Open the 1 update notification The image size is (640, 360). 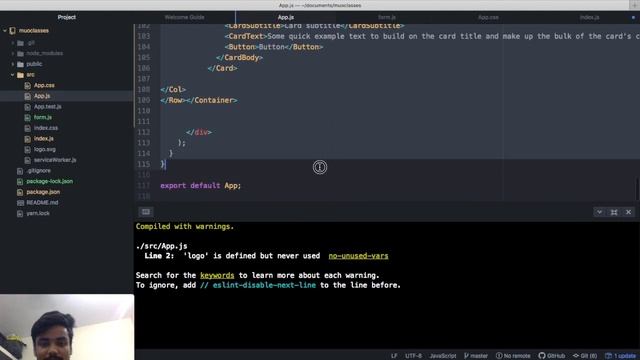(620, 356)
